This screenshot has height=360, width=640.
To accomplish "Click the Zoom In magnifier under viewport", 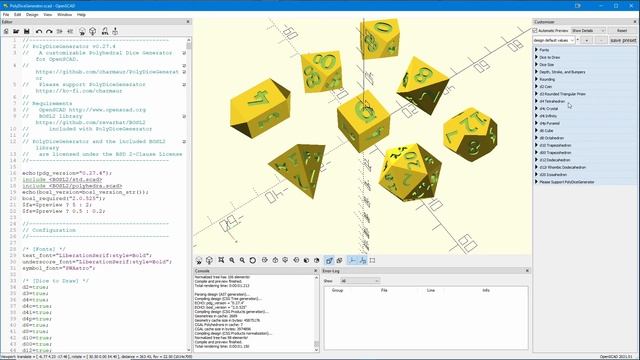I will 232,260.
